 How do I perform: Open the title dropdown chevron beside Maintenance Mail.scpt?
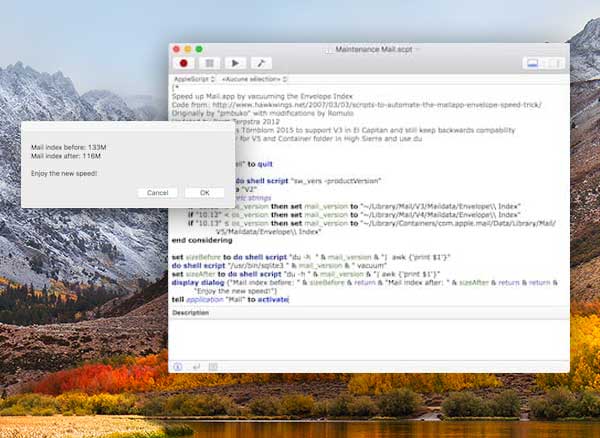(417, 49)
